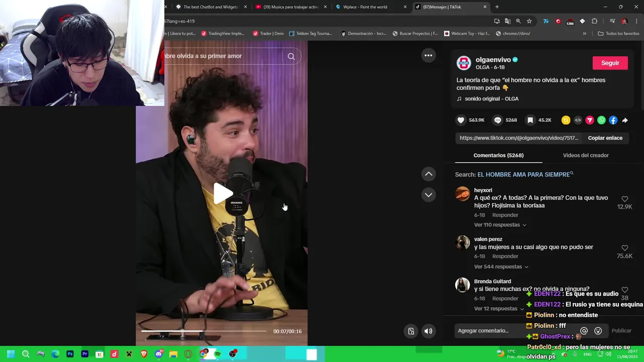
Task: Open Chrome three-dots menu
Action: coord(636,21)
